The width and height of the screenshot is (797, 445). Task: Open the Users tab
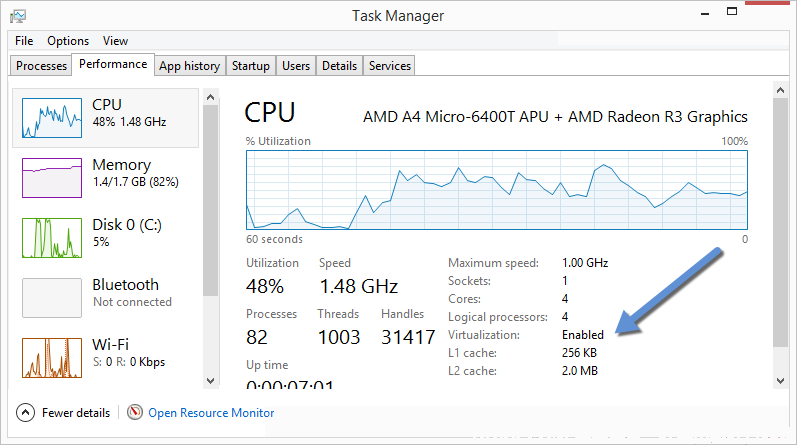click(296, 66)
